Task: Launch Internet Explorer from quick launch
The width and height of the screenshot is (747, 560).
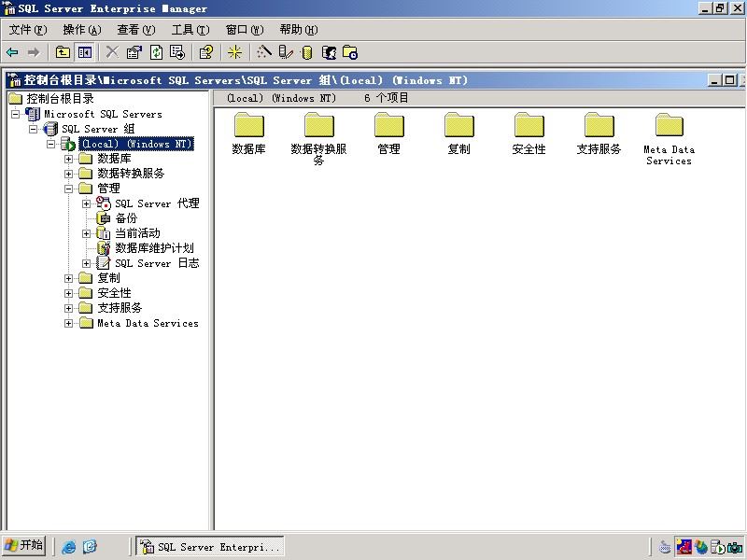Action: point(68,547)
